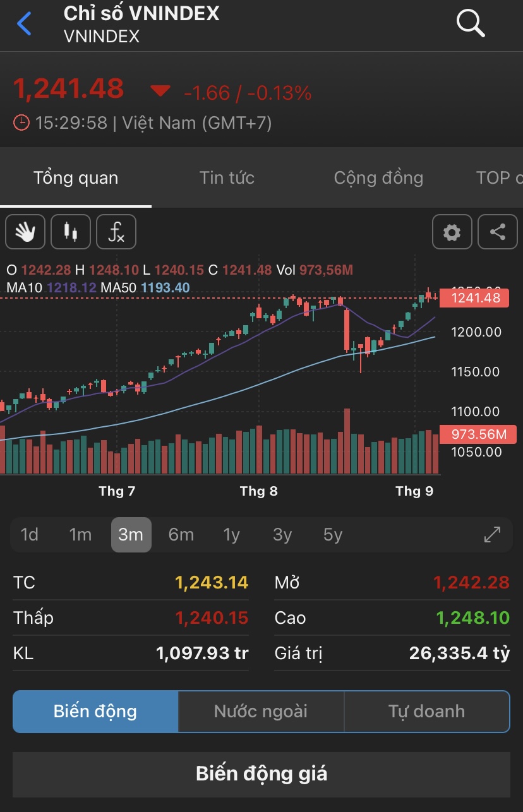Image resolution: width=523 pixels, height=812 pixels.
Task: Select the 1d time range
Action: [30, 535]
